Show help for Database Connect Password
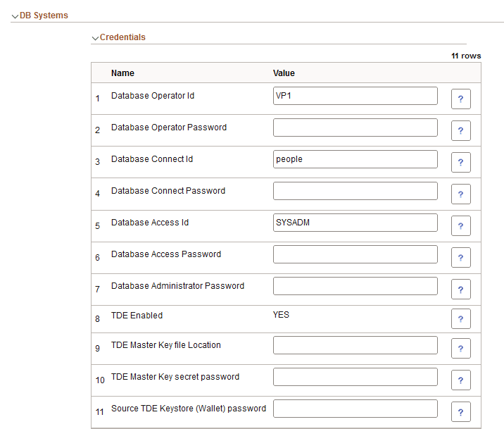 pyautogui.click(x=460, y=194)
